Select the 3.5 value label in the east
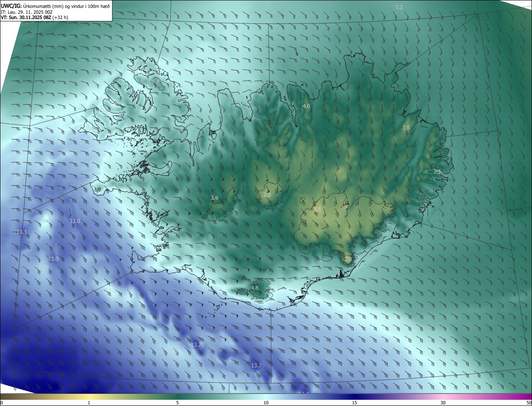 406,128
